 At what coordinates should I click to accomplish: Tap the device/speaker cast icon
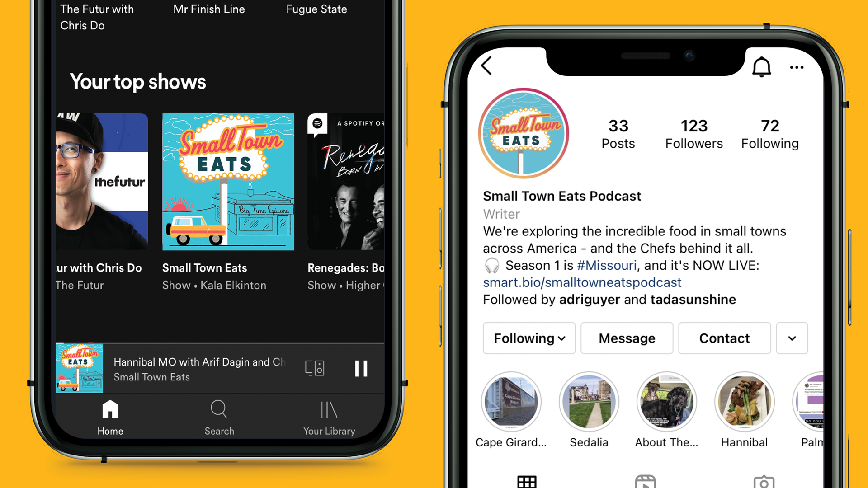click(314, 368)
